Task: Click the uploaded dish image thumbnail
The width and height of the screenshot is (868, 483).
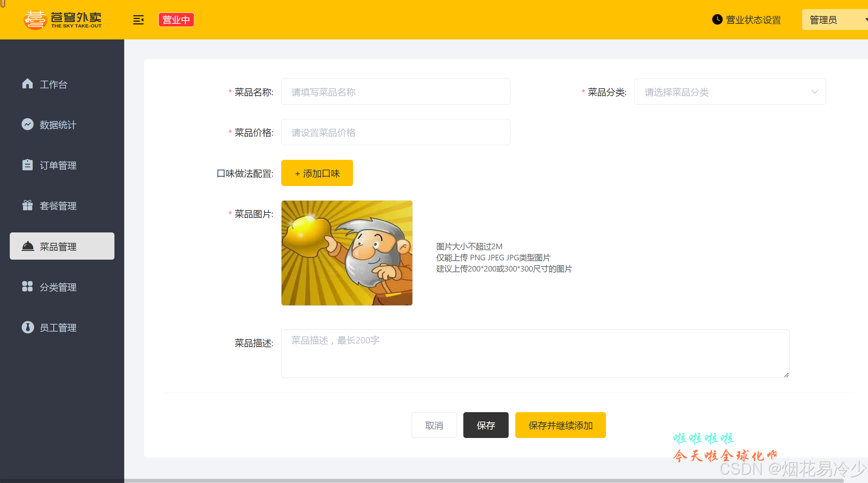Action: (x=347, y=253)
